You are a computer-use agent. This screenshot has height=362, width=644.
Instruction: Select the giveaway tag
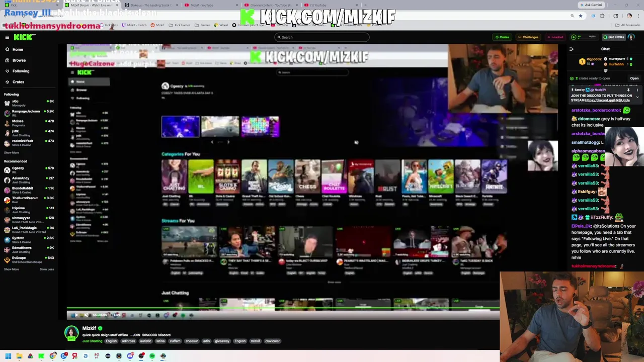click(222, 341)
